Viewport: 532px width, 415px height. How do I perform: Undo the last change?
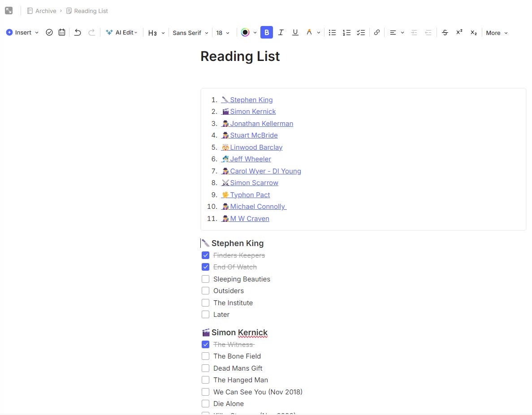click(78, 33)
